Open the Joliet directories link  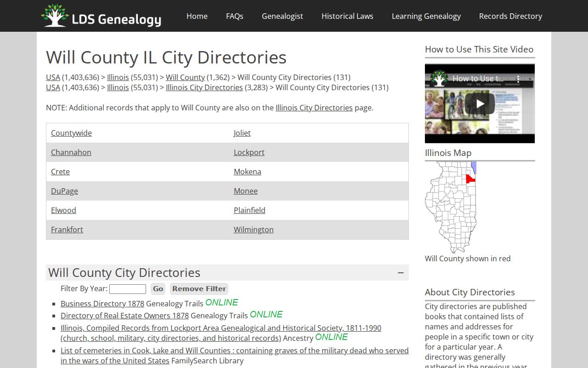click(242, 133)
